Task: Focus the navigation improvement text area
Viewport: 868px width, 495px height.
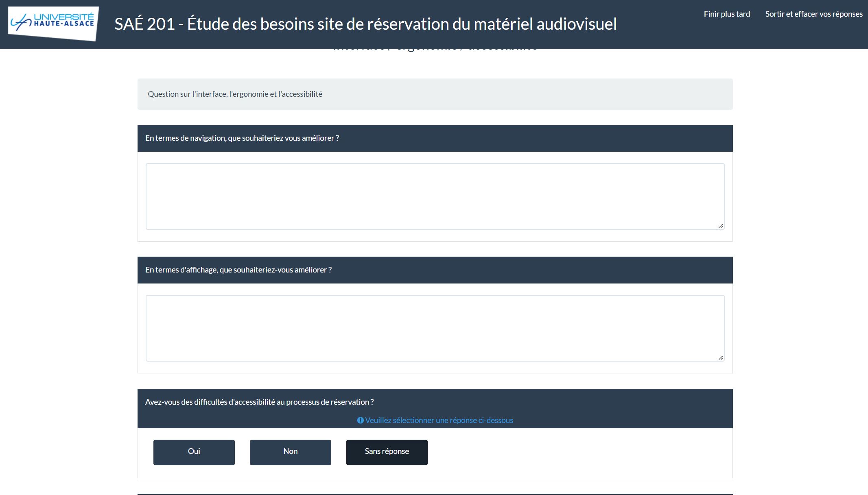Action: click(435, 196)
